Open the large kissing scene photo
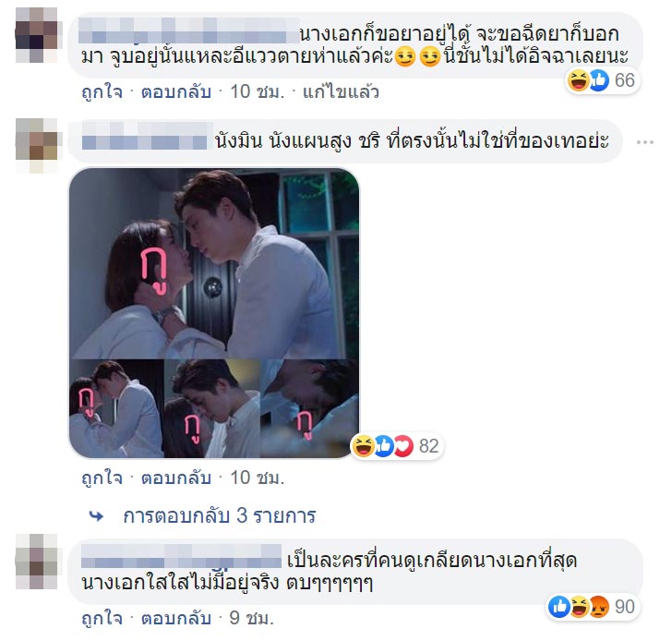The width and height of the screenshot is (672, 641). [x=214, y=263]
